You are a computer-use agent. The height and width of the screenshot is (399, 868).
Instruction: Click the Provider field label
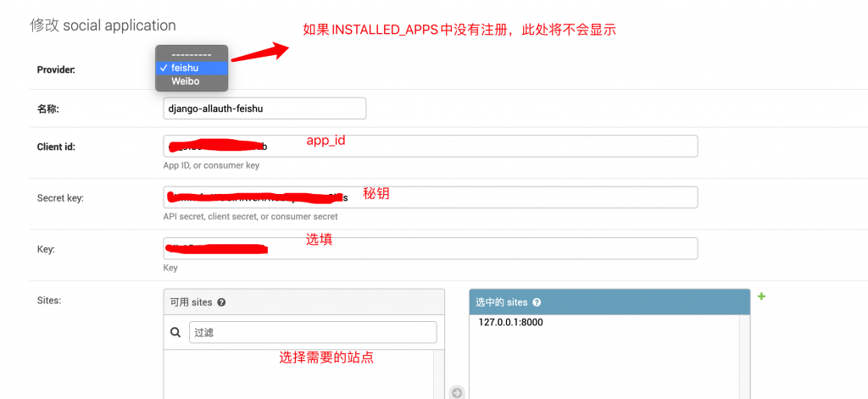tap(56, 69)
